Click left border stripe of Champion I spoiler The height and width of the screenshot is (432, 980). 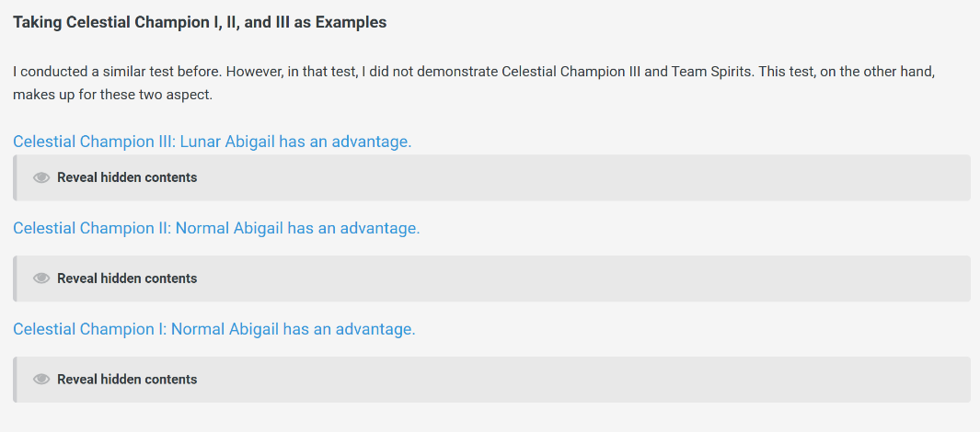(15, 380)
